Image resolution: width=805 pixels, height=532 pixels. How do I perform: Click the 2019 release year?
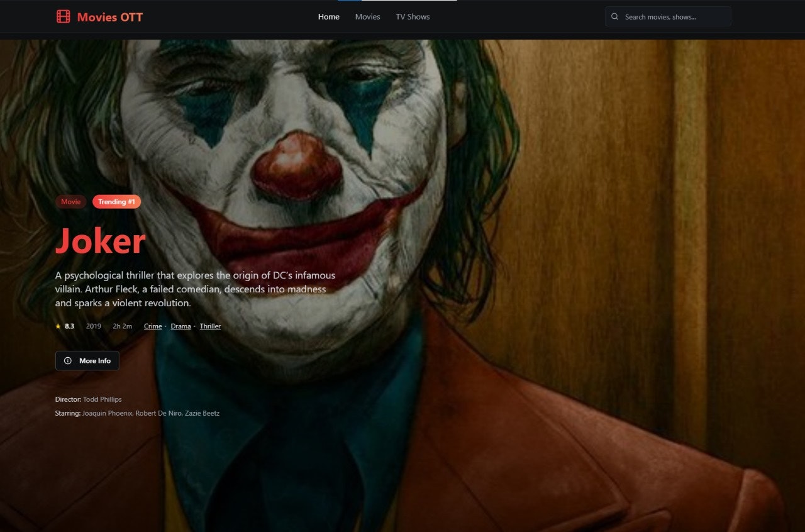pyautogui.click(x=94, y=326)
